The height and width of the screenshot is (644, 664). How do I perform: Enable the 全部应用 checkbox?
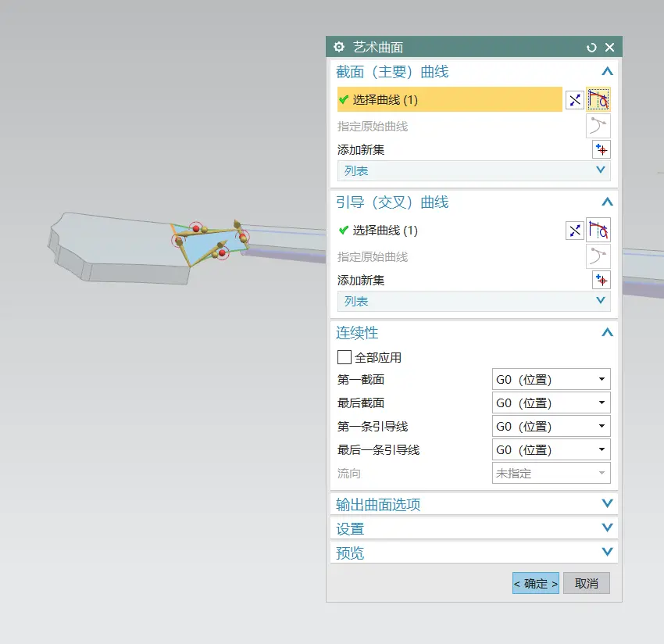click(x=344, y=357)
